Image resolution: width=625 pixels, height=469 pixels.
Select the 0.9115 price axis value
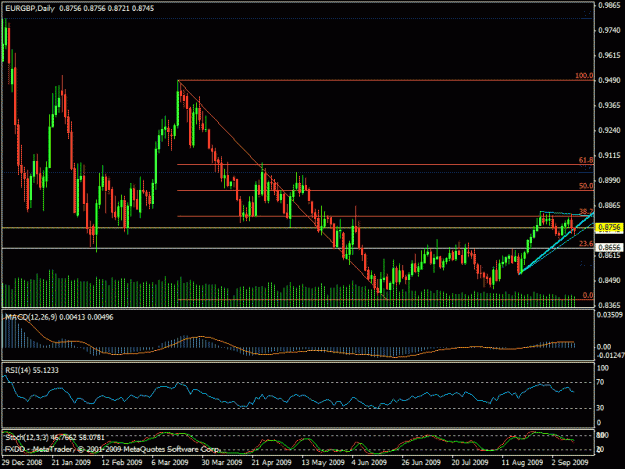coord(609,155)
